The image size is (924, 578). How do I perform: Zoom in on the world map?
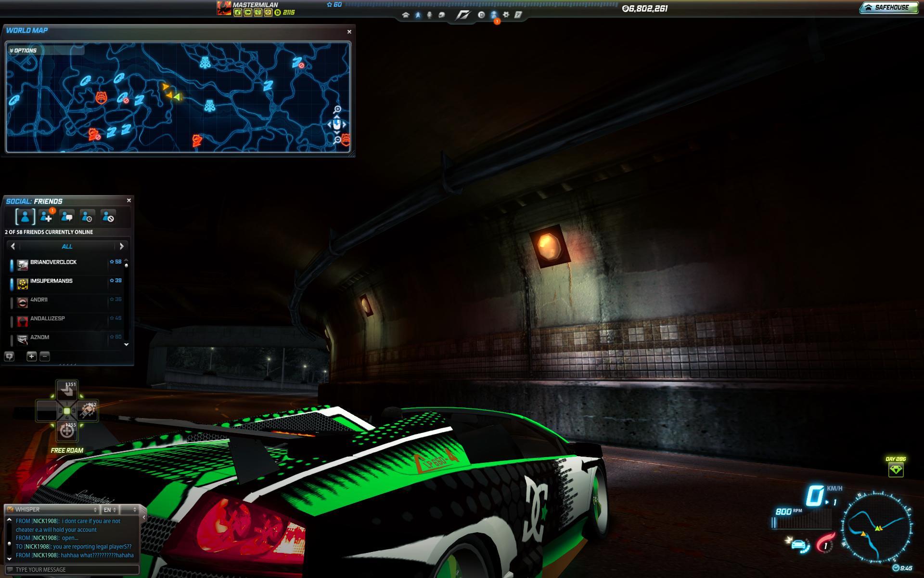point(337,110)
